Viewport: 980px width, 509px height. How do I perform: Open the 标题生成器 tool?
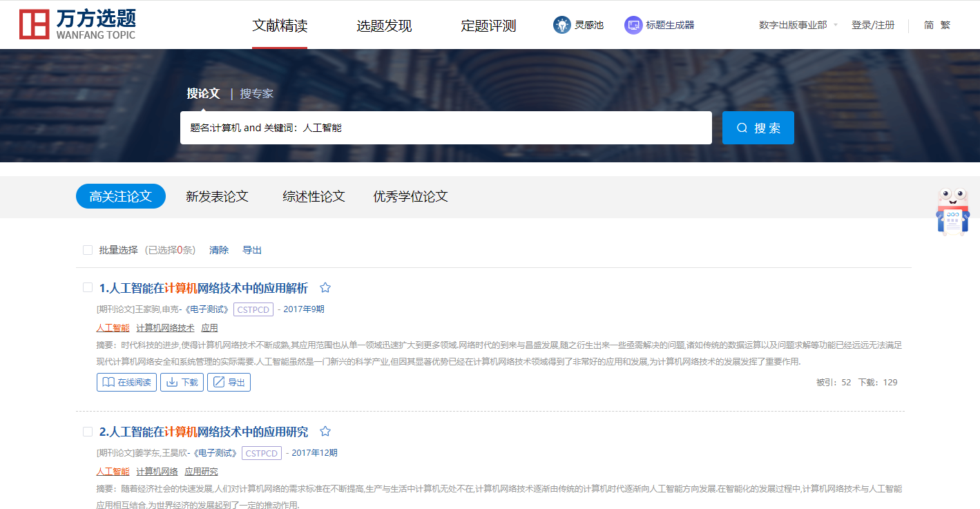(x=658, y=24)
